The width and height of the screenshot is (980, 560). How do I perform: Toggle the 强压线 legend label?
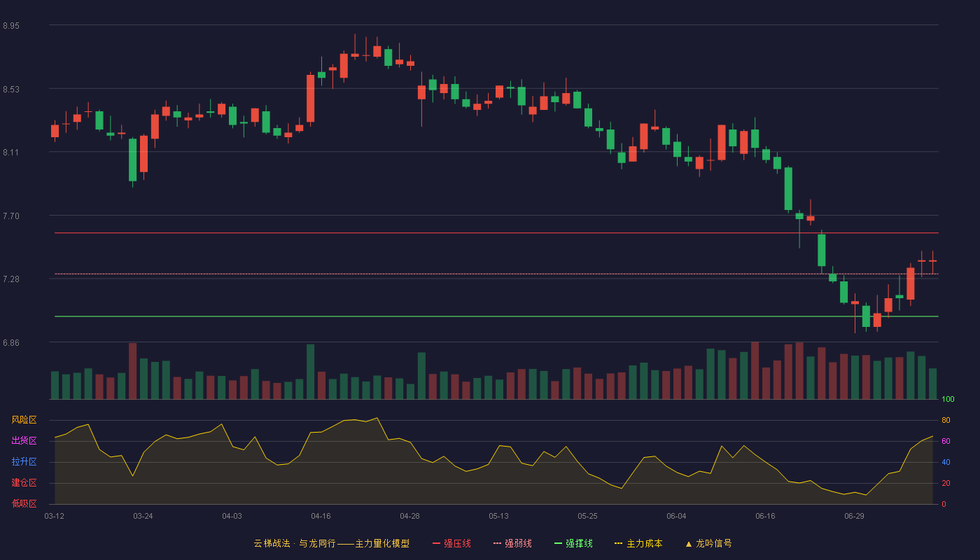click(457, 543)
